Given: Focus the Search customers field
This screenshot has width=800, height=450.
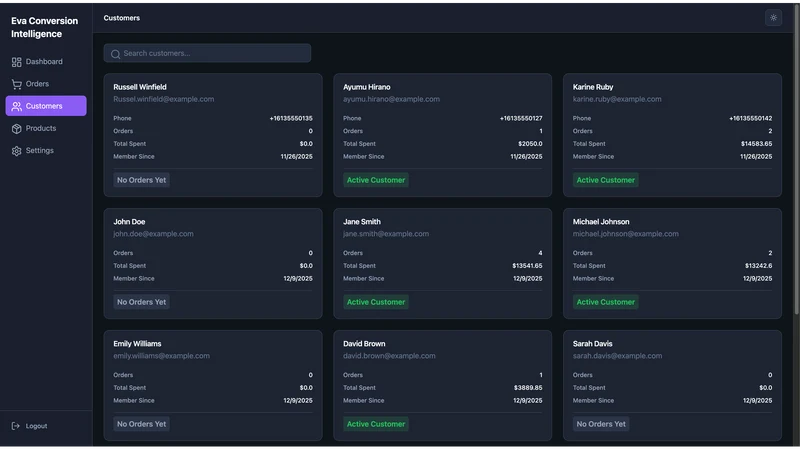Looking at the screenshot, I should 207,53.
